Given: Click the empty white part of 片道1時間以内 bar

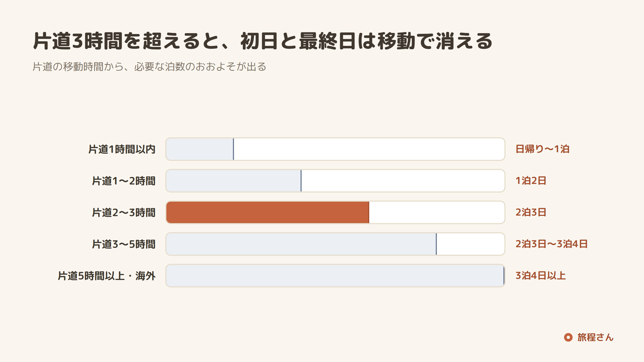Looking at the screenshot, I should coord(369,149).
